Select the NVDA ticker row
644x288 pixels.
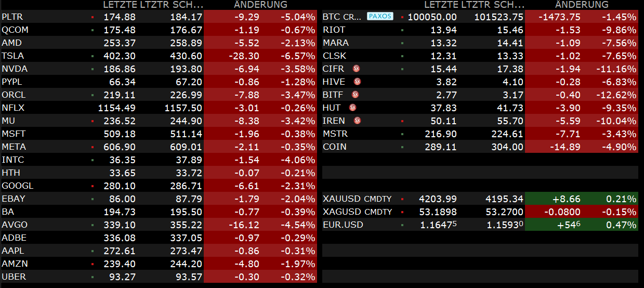click(15, 69)
